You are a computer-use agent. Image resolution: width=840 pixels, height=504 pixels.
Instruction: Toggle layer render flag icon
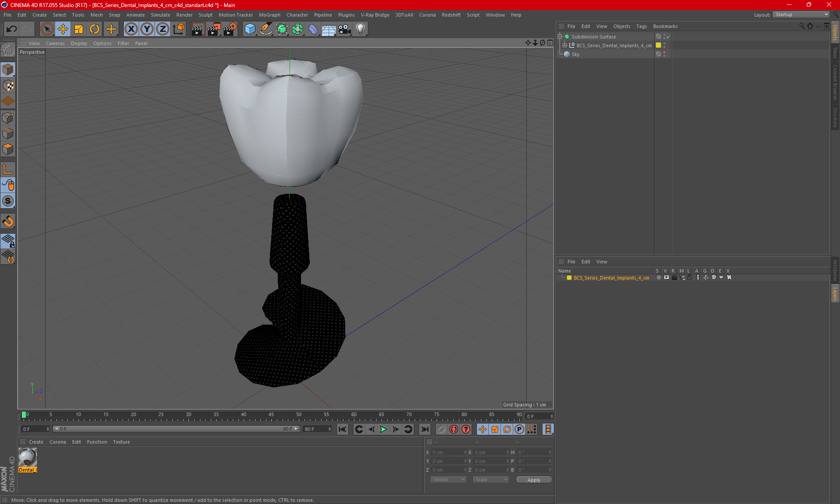[674, 277]
